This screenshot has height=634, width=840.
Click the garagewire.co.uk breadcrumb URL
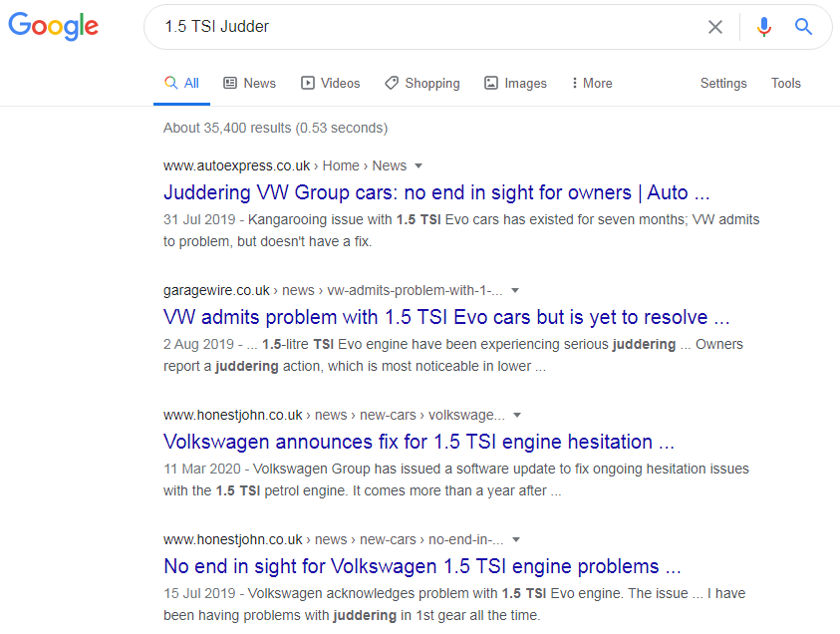click(333, 290)
